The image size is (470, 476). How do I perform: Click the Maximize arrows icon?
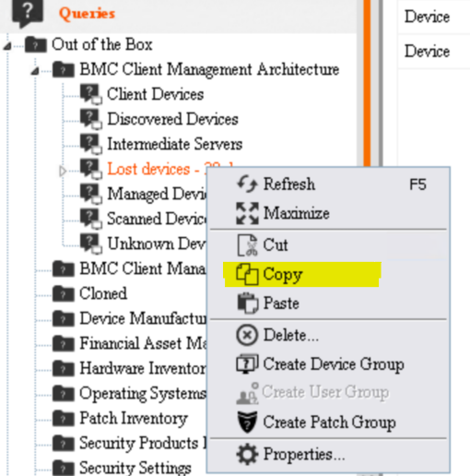point(247,213)
